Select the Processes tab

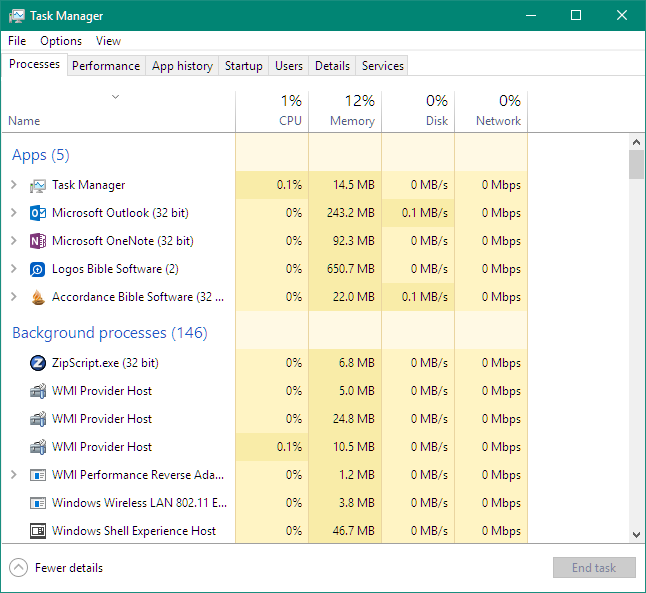pyautogui.click(x=34, y=64)
